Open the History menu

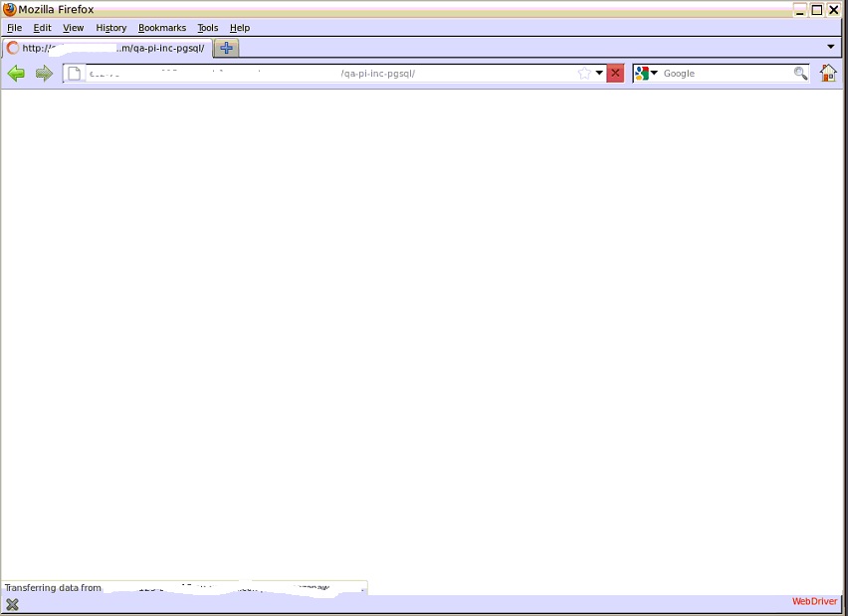point(110,28)
